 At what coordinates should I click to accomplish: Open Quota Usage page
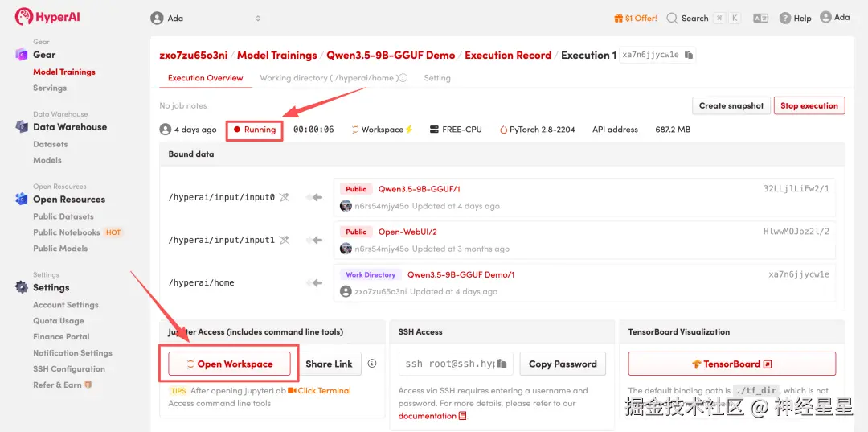[59, 321]
